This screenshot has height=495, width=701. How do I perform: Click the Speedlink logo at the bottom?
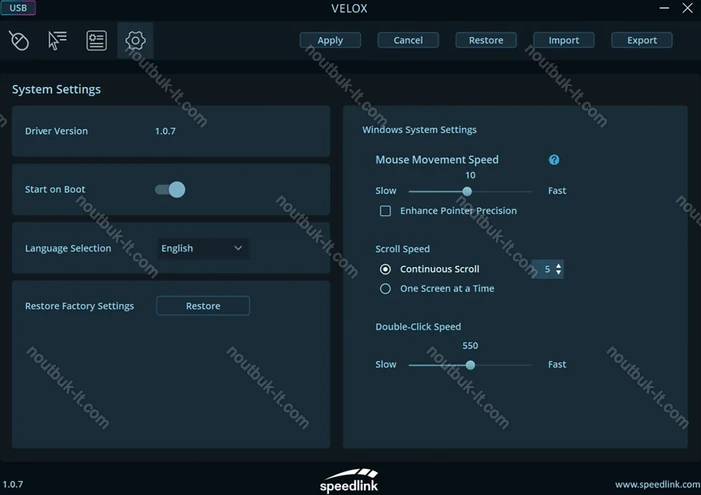349,478
